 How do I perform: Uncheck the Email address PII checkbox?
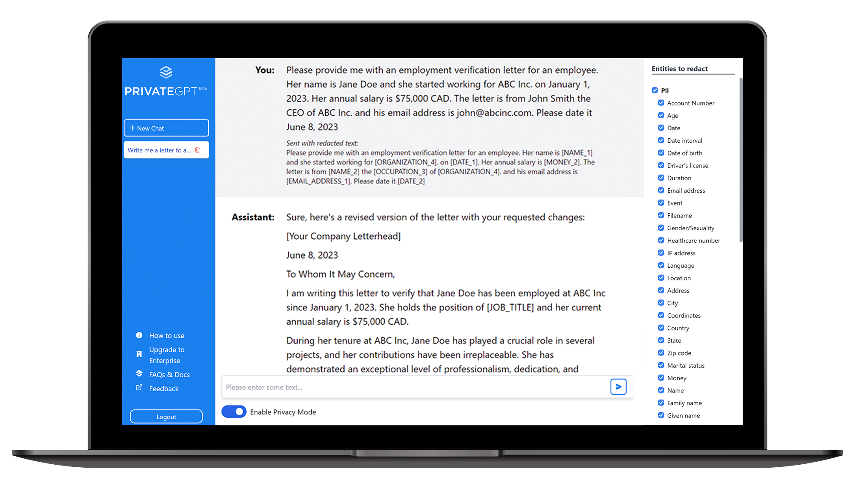click(660, 190)
